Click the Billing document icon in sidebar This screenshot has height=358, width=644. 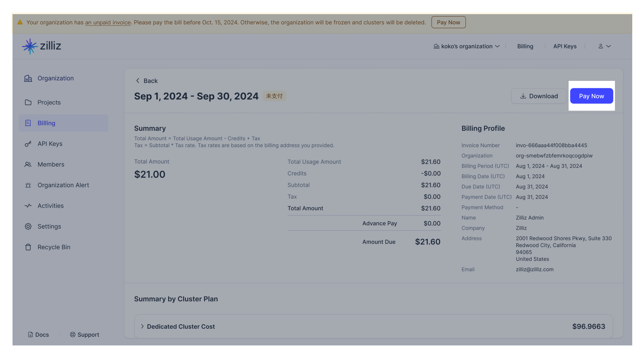pos(28,123)
